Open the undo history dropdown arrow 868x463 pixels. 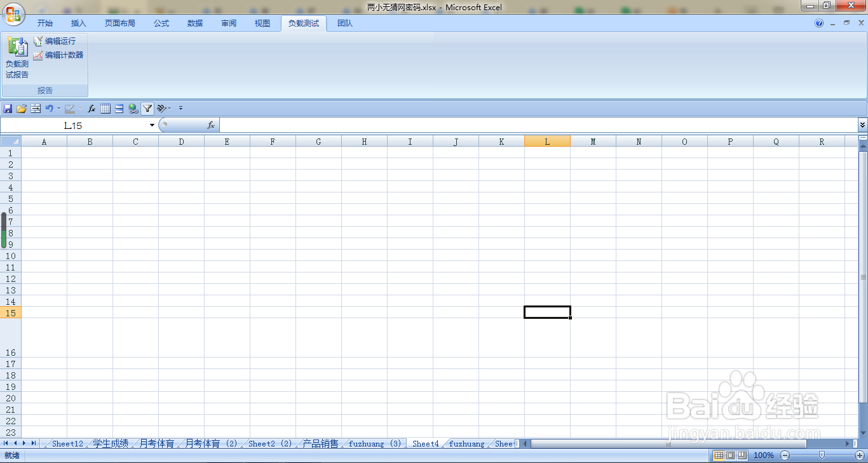tap(58, 109)
